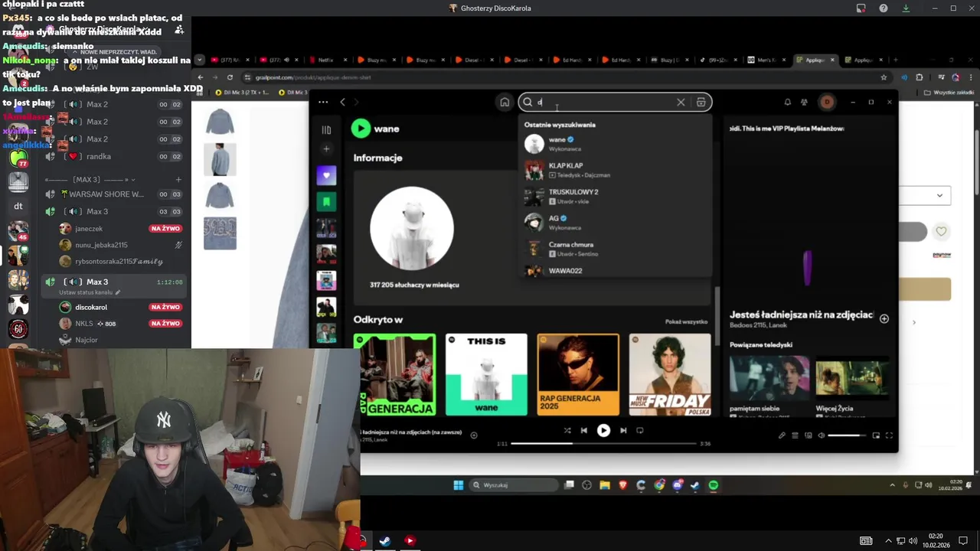The image size is (980, 551).
Task: Mute Spotify volume speaker icon
Action: (822, 435)
